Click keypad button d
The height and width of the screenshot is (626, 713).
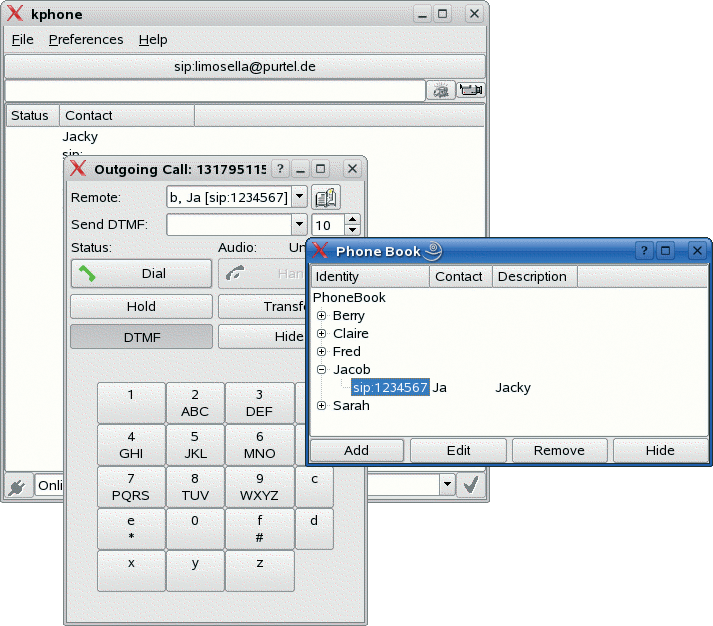pyautogui.click(x=314, y=529)
